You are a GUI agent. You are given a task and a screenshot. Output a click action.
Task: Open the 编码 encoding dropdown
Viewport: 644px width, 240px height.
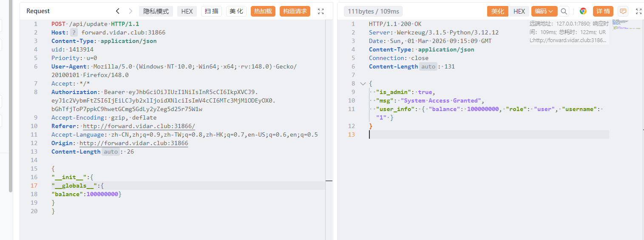click(x=544, y=11)
